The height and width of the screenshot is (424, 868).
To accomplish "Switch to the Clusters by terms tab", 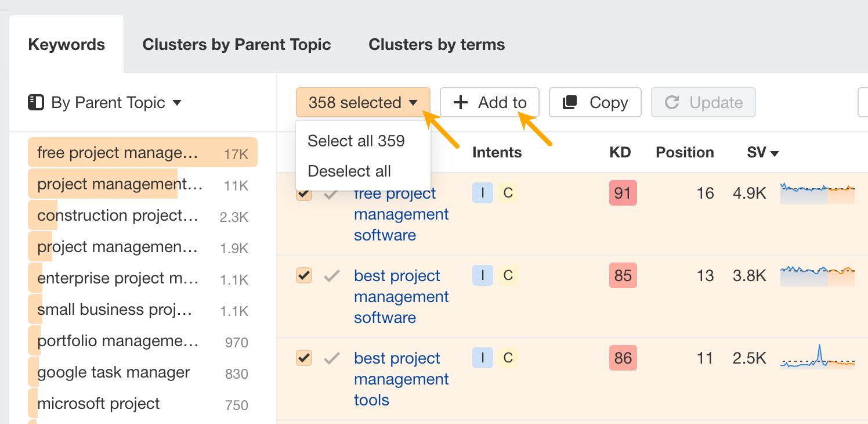I will coord(436,44).
